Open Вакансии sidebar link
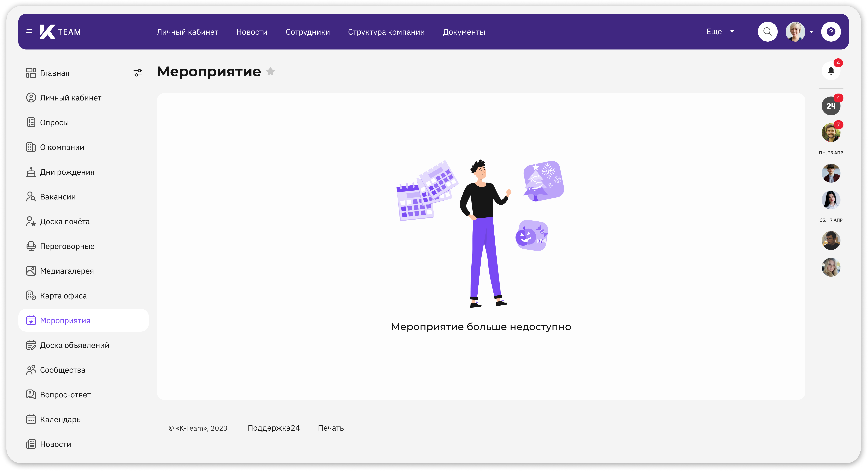Viewport: 868px width, 471px height. (x=58, y=197)
